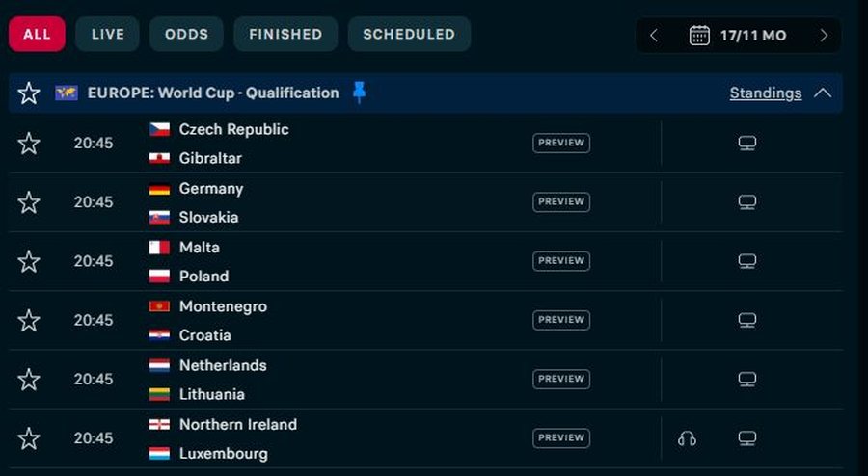The image size is (868, 476).
Task: Go to next day arrow
Action: [x=824, y=36]
